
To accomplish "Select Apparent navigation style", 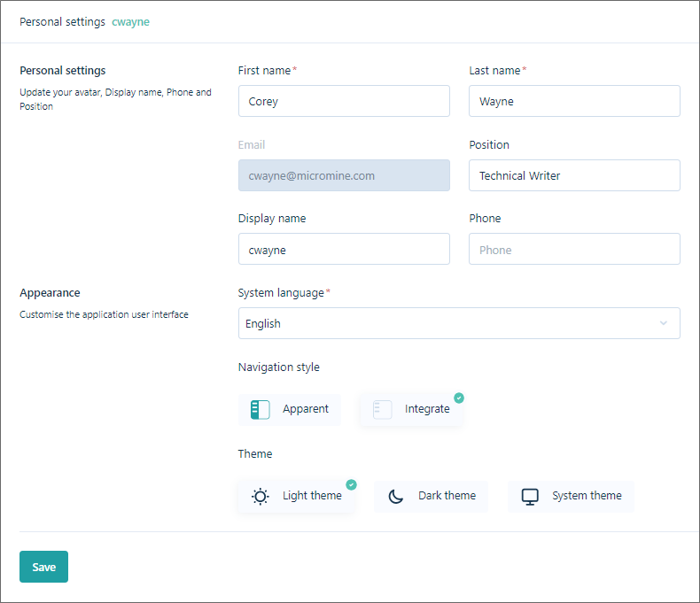I will pyautogui.click(x=290, y=409).
